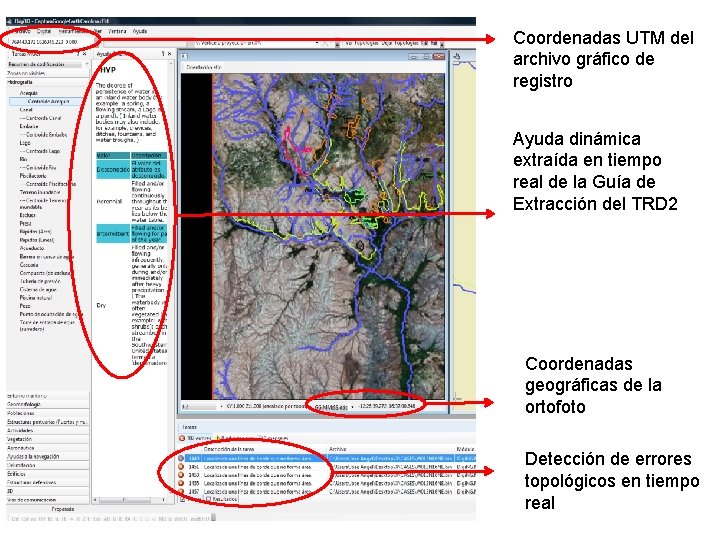Select Piscifactoría item
The width and height of the screenshot is (720, 540).
(x=32, y=176)
